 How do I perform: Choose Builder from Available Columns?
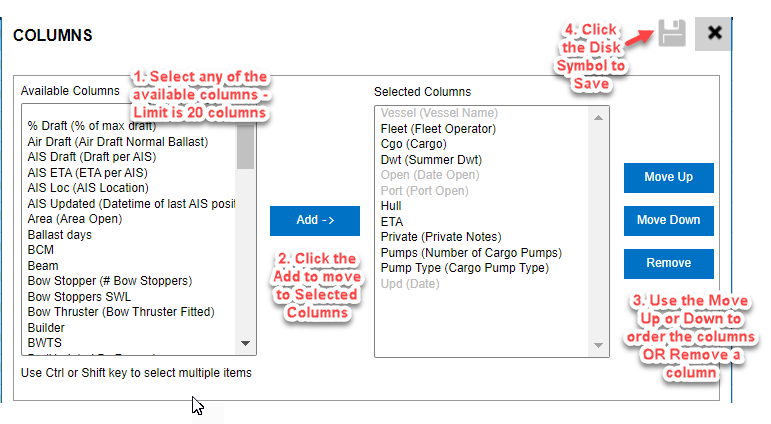tap(48, 327)
